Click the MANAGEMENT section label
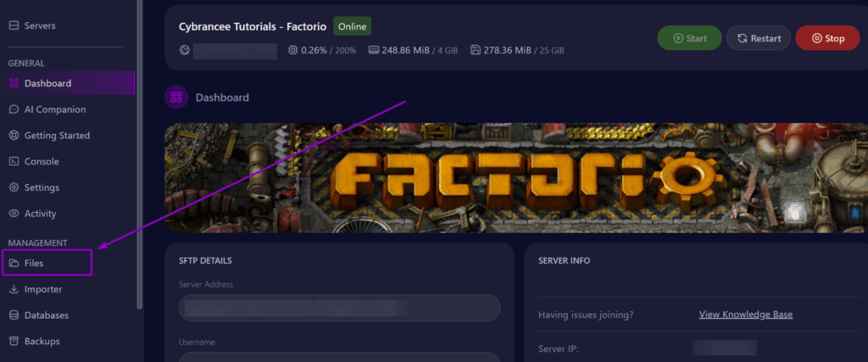868x362 pixels. point(37,243)
